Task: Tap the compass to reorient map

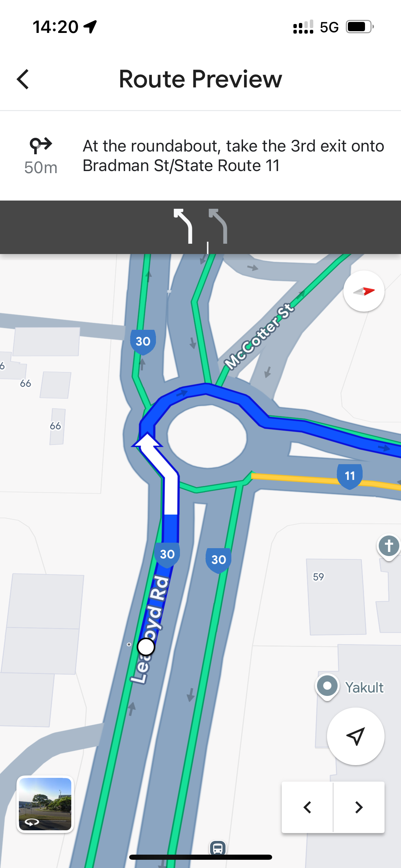Action: pyautogui.click(x=364, y=291)
